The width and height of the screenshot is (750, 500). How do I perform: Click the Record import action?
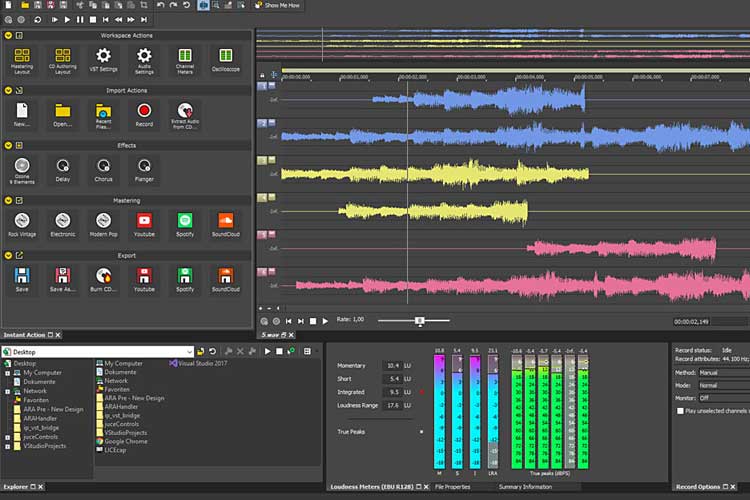point(144,115)
